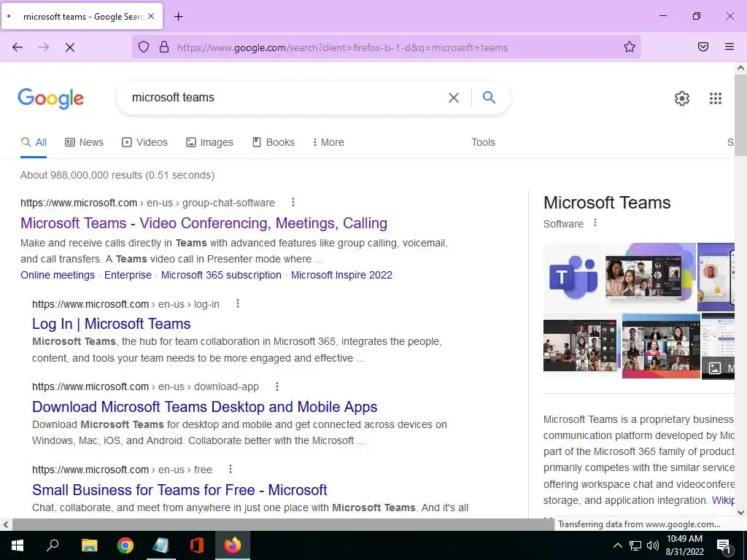Open taskbar search magnifier
The height and width of the screenshot is (560, 747).
tap(53, 545)
